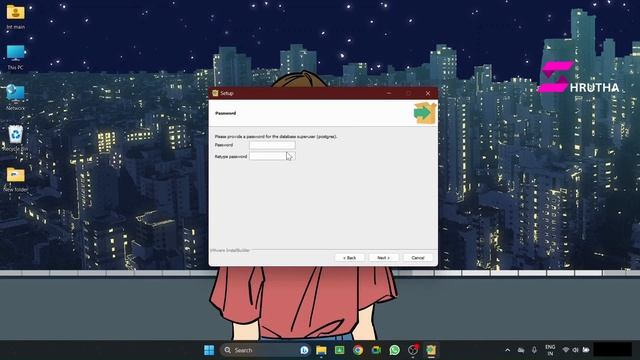The height and width of the screenshot is (360, 640).
Task: Click the tray icon left of the microphone
Action: 521,350
